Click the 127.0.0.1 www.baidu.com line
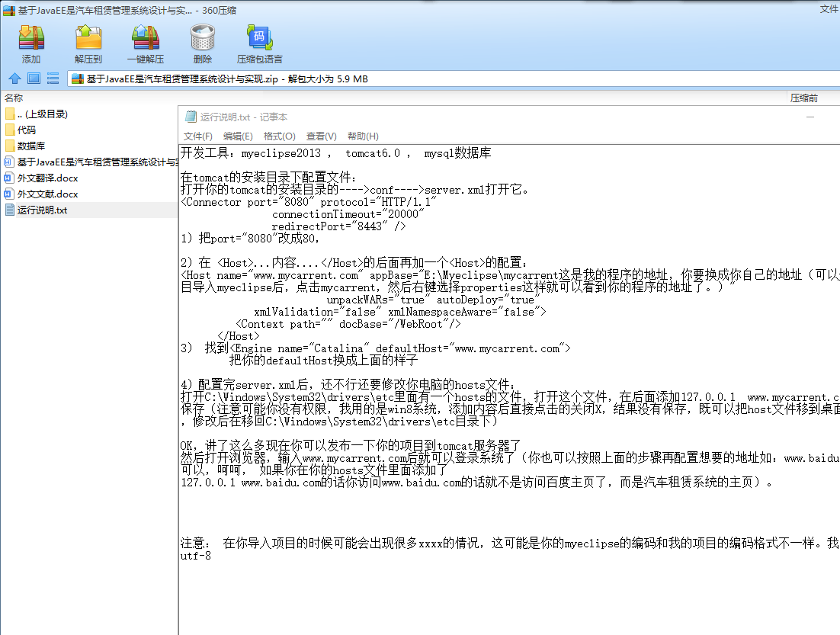 point(476,483)
